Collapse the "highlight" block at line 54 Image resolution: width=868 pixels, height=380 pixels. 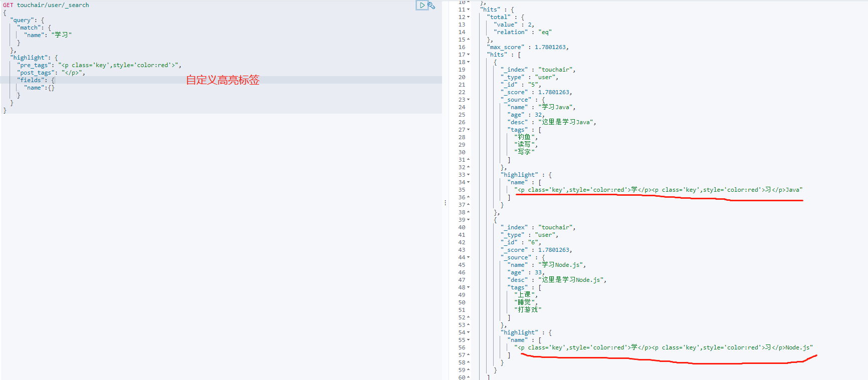click(x=469, y=332)
